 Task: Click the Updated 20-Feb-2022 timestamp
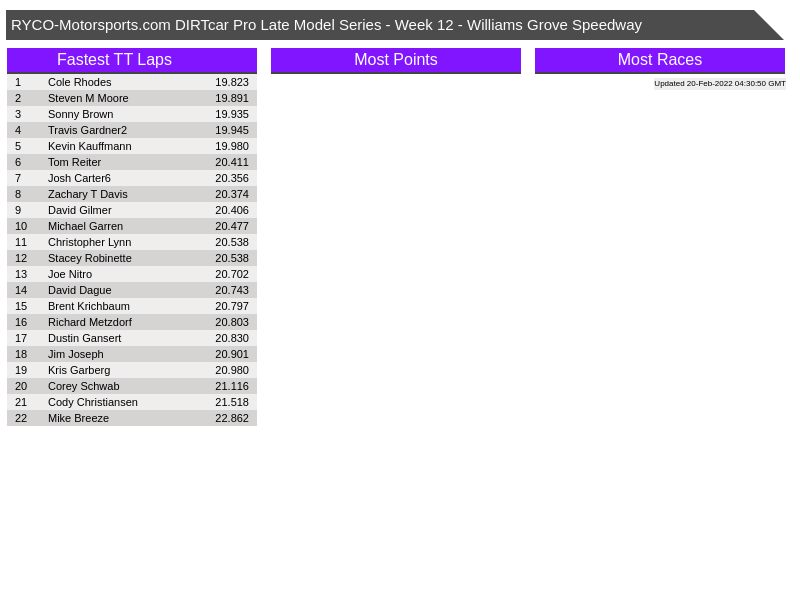point(719,84)
